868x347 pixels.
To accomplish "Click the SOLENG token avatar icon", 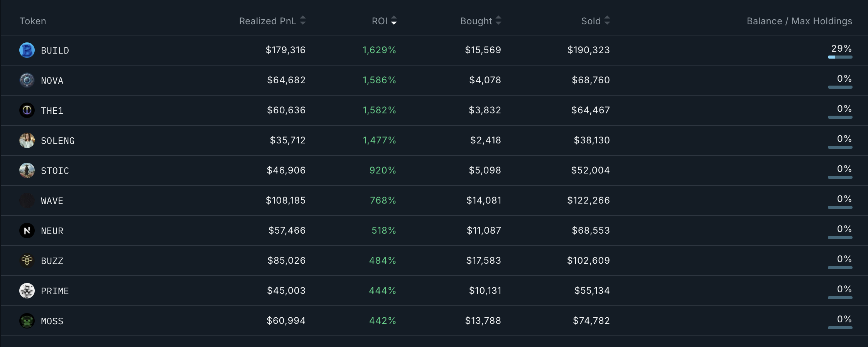I will pyautogui.click(x=27, y=140).
